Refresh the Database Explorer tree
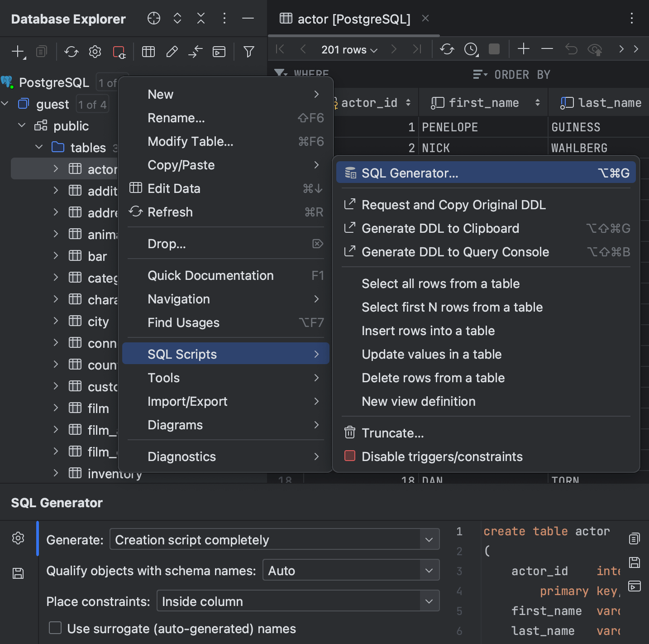This screenshot has height=644, width=649. pos(71,52)
